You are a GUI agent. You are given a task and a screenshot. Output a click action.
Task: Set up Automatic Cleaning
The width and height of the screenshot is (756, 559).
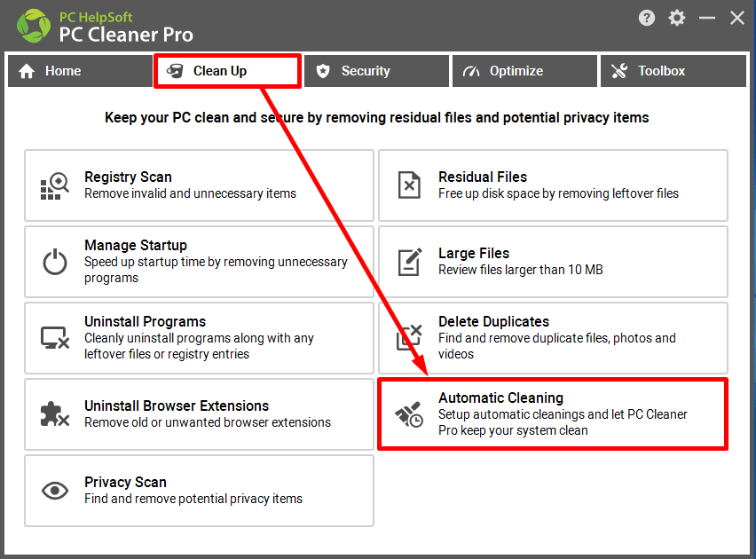[553, 414]
